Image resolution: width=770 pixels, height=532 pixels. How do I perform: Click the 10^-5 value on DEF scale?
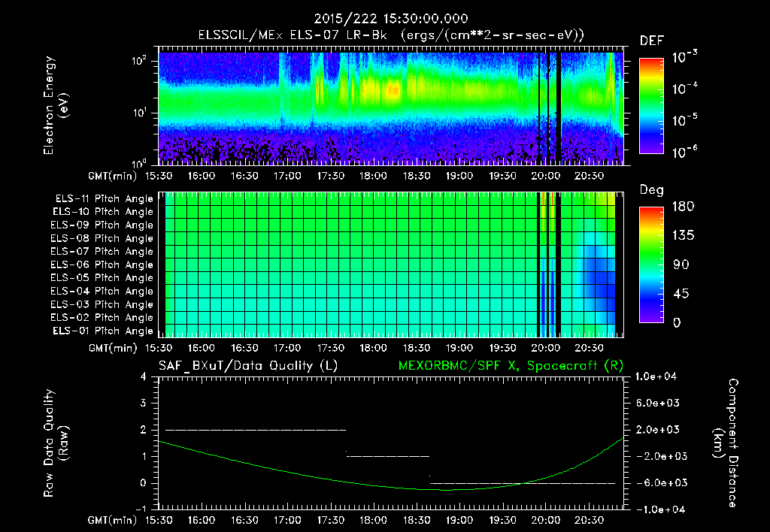[684, 120]
